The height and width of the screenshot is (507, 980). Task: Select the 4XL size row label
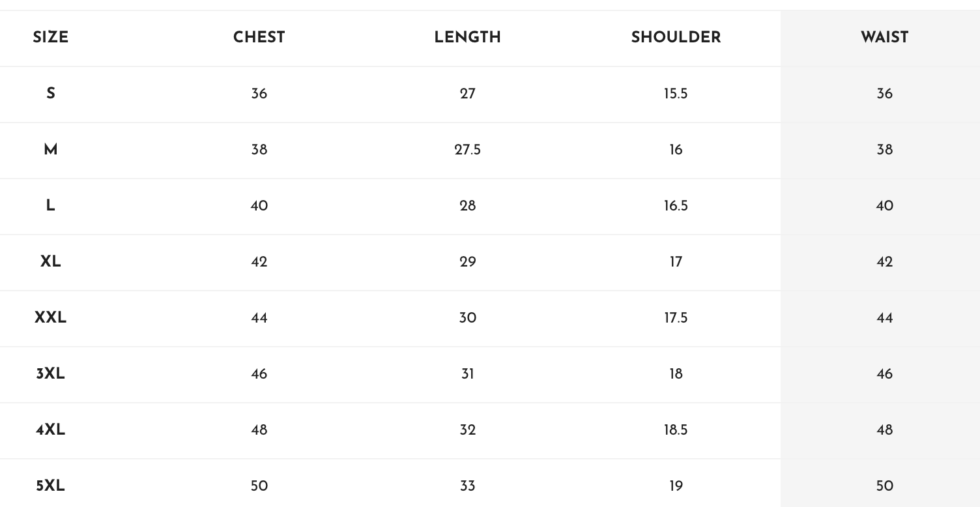pyautogui.click(x=51, y=430)
